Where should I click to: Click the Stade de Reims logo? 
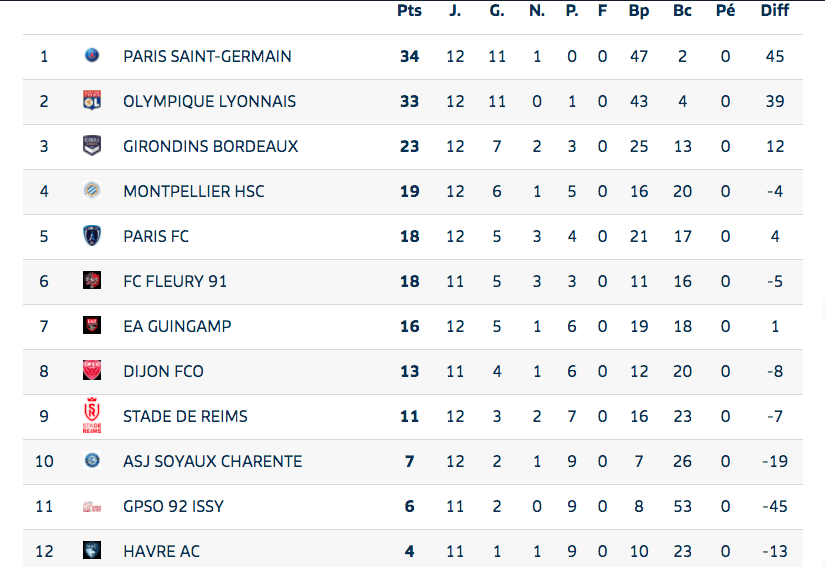[92, 416]
